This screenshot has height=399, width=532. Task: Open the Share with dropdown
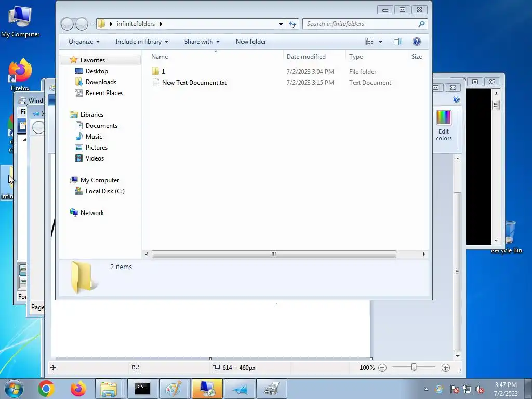point(202,42)
